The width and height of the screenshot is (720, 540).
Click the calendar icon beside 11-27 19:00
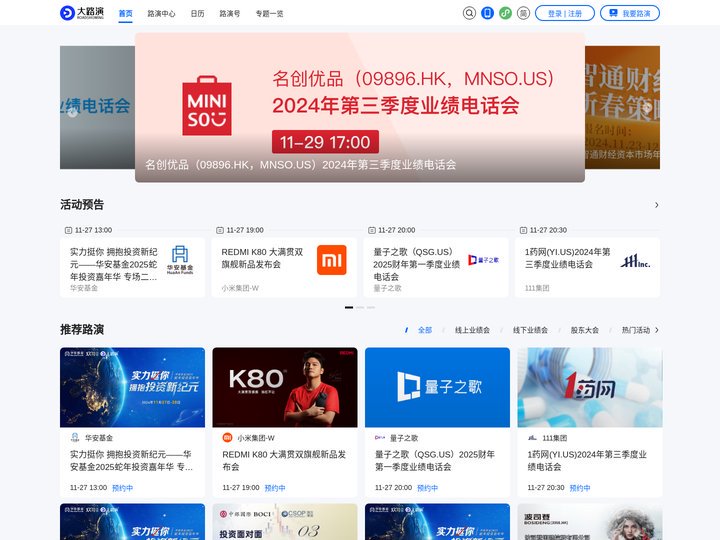pyautogui.click(x=220, y=230)
